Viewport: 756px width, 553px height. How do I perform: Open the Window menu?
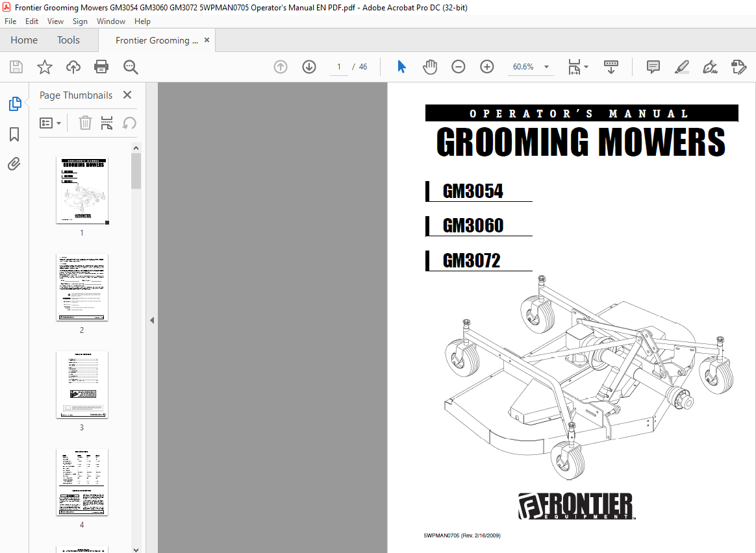click(111, 21)
